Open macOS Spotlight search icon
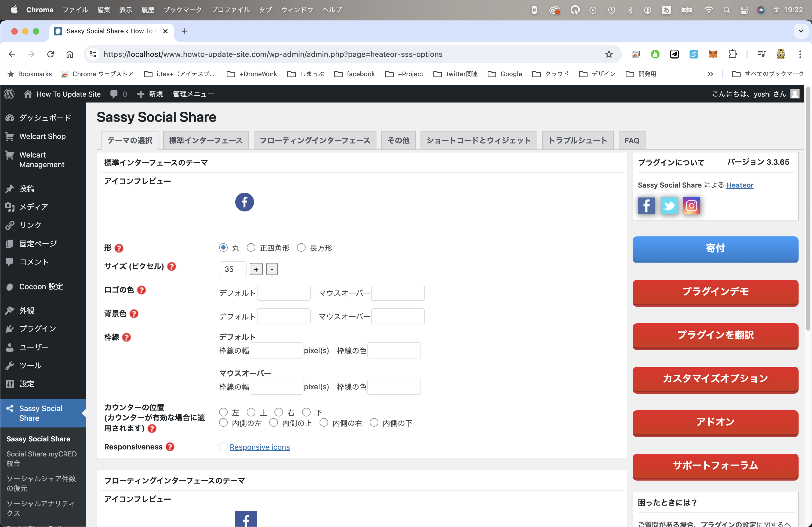Viewport: 812px width, 527px height. tap(727, 10)
